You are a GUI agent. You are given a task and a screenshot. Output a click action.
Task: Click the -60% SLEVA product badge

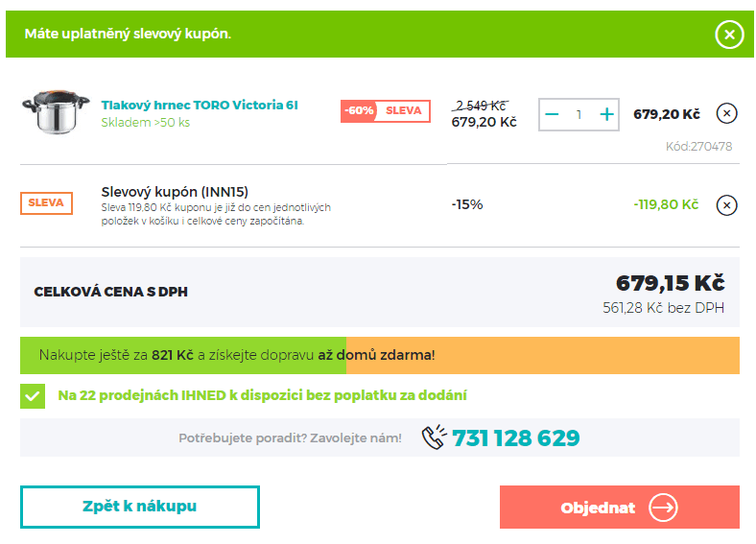386,111
